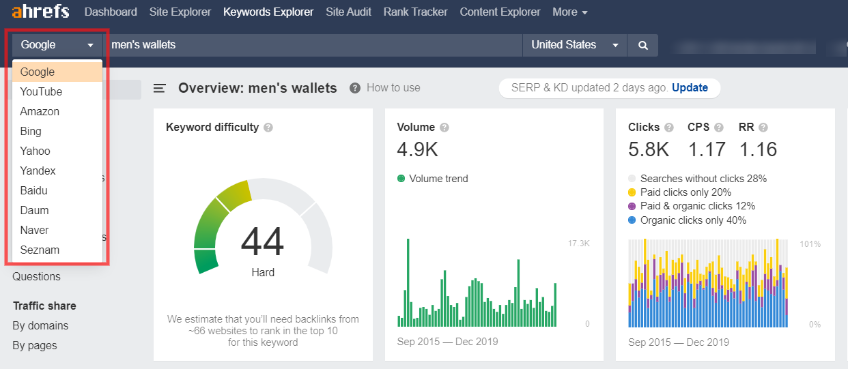Image resolution: width=848 pixels, height=369 pixels.
Task: Click the 4.9K volume value
Action: point(417,150)
